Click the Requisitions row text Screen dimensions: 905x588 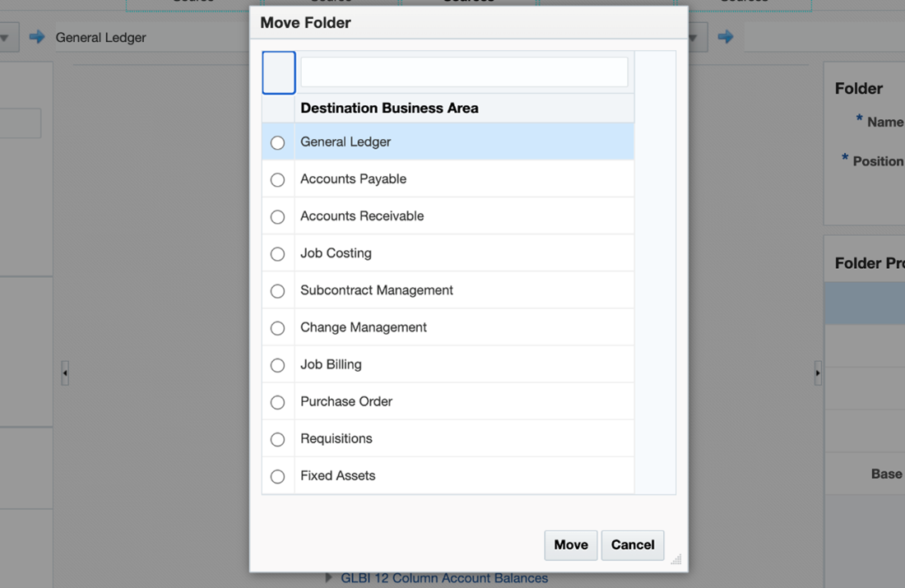pyautogui.click(x=336, y=438)
